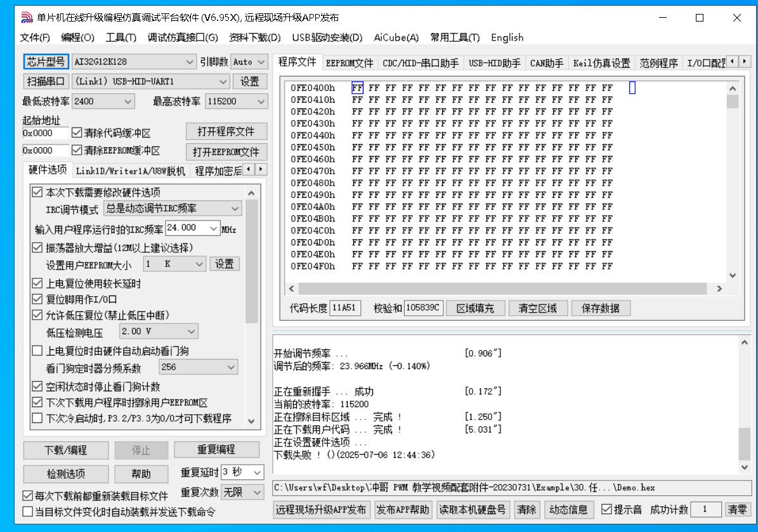Switch to CAN助手 tab

[546, 63]
